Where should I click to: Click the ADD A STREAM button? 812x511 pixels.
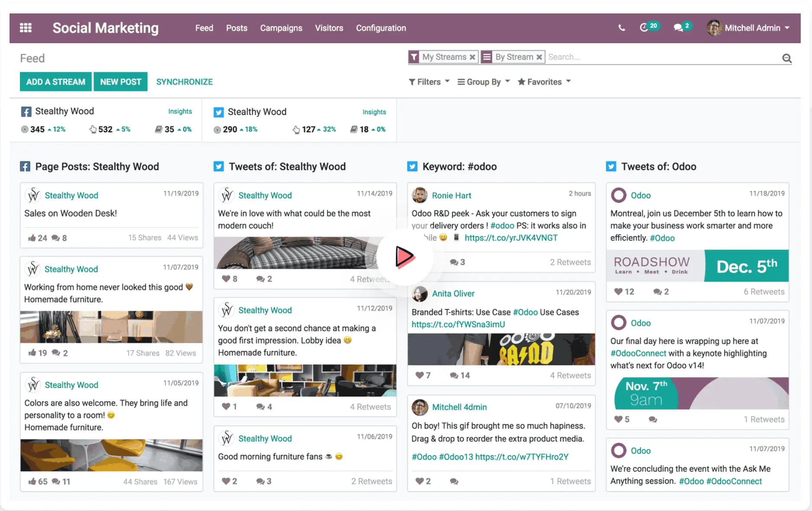click(55, 81)
